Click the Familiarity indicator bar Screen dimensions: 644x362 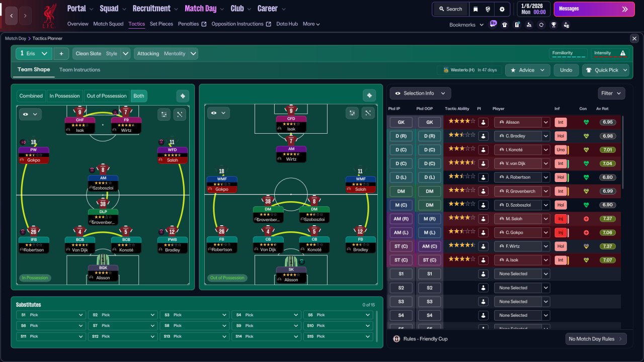coord(568,53)
